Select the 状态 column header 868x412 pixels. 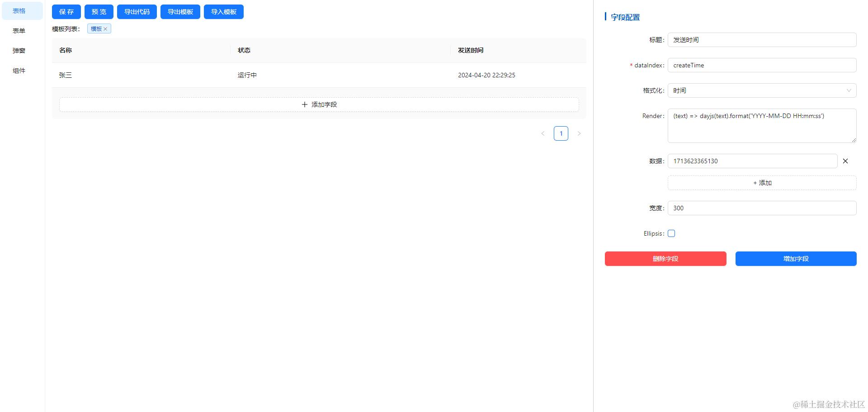pos(340,50)
